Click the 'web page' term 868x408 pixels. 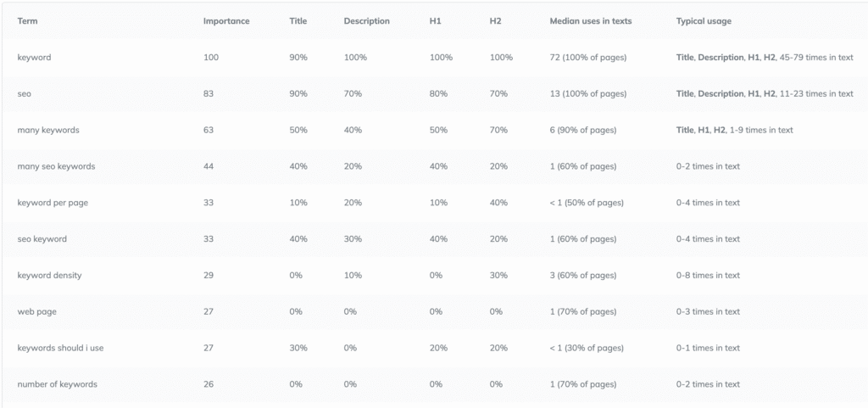pyautogui.click(x=37, y=312)
